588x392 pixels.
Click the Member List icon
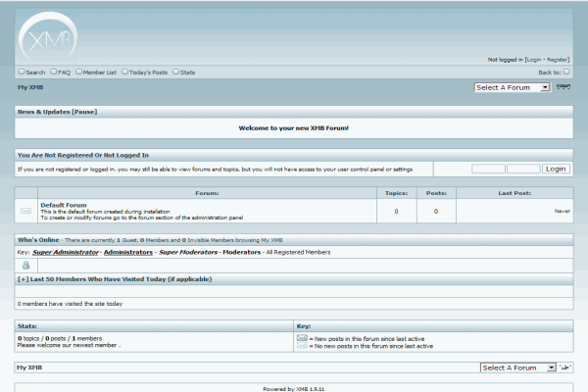pyautogui.click(x=79, y=72)
